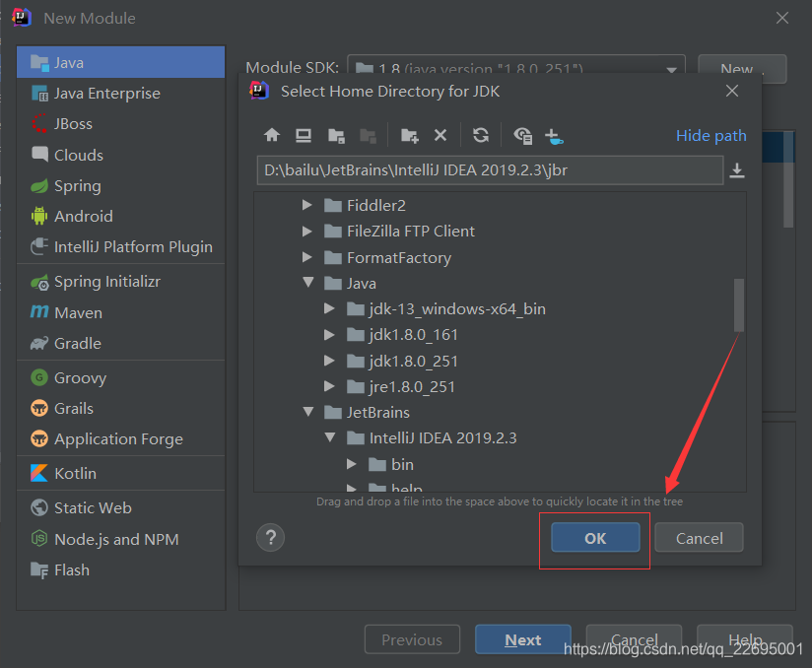The width and height of the screenshot is (812, 668).
Task: Expand the bin folder
Action: click(352, 464)
